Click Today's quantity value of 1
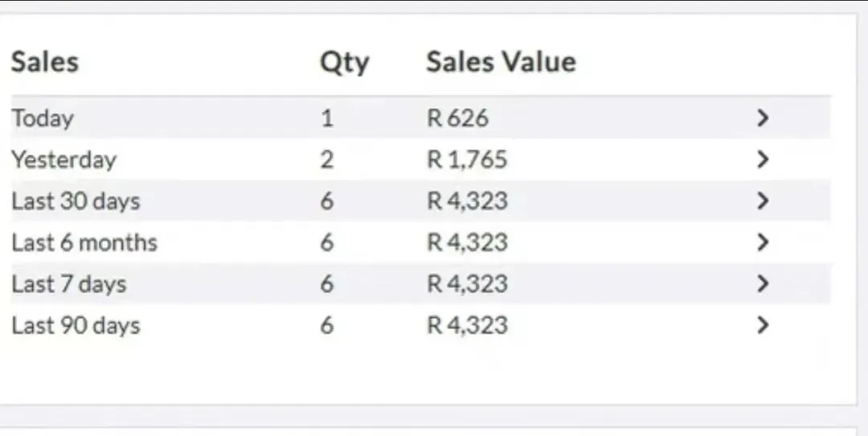Viewport: 868px width, 436px height. pos(326,118)
